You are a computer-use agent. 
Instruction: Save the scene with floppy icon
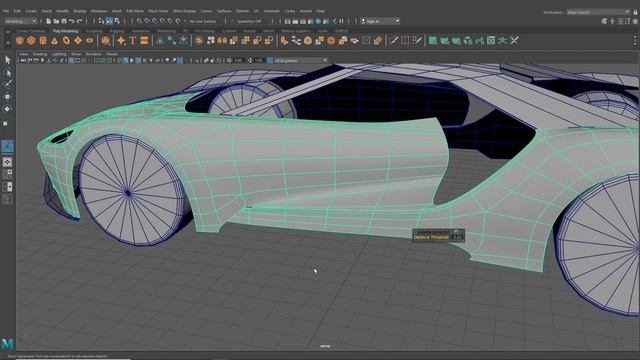[64, 21]
